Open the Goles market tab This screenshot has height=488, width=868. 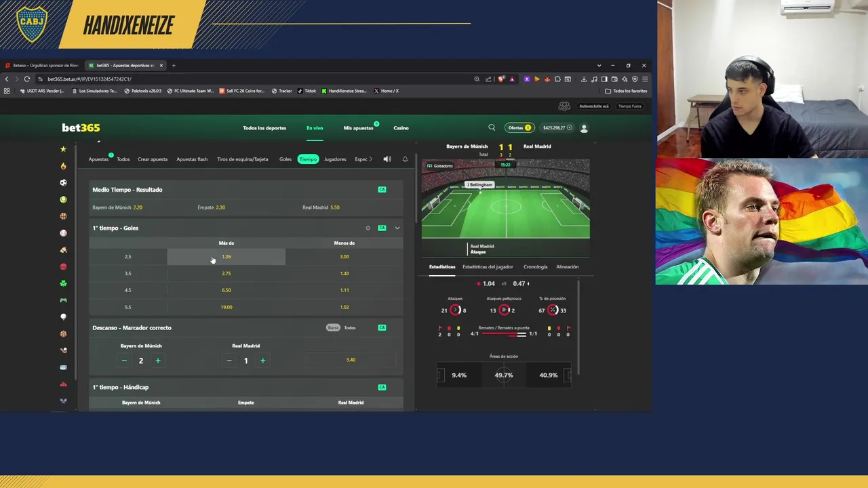click(x=285, y=159)
